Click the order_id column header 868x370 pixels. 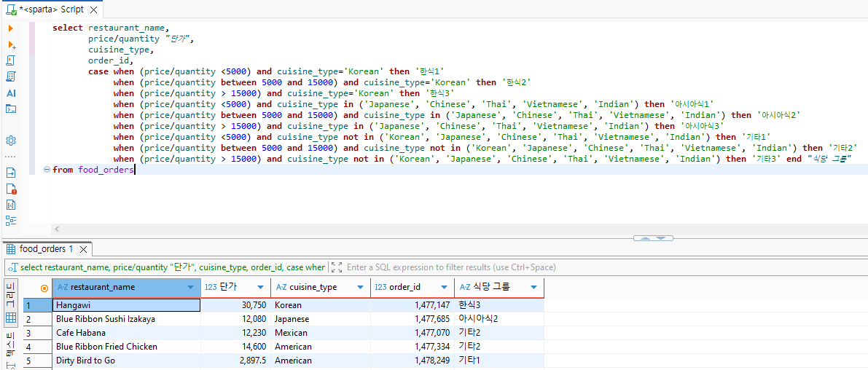coord(413,288)
